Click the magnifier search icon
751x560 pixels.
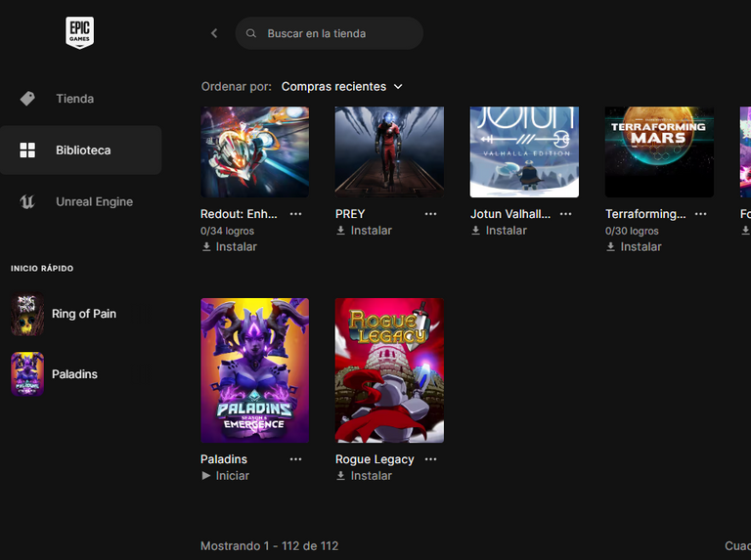click(251, 33)
